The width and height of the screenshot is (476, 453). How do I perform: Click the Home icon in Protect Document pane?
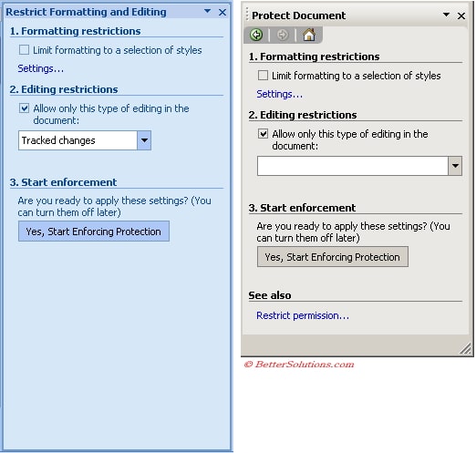[x=309, y=35]
